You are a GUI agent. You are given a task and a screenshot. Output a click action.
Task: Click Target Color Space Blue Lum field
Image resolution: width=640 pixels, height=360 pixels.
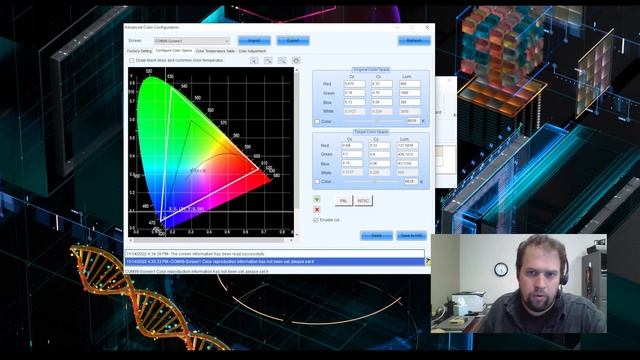(x=407, y=163)
